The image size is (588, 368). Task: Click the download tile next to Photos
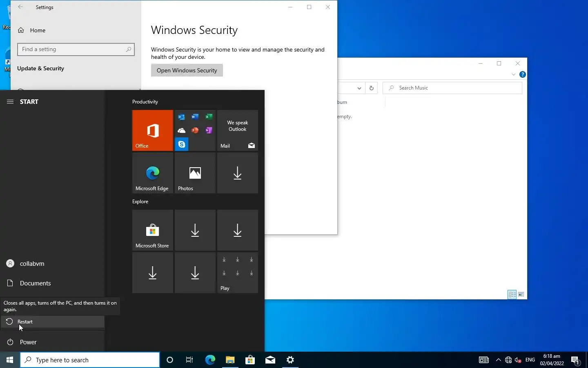tap(237, 173)
